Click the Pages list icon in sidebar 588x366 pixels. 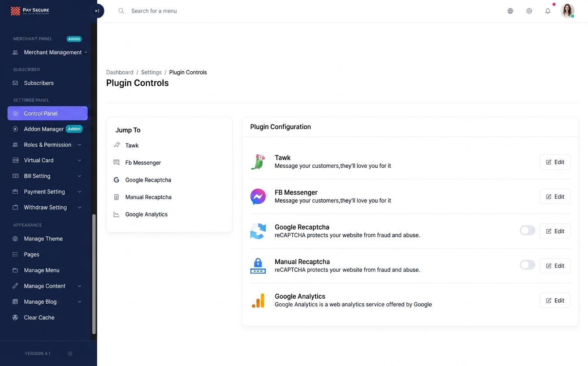coord(15,254)
